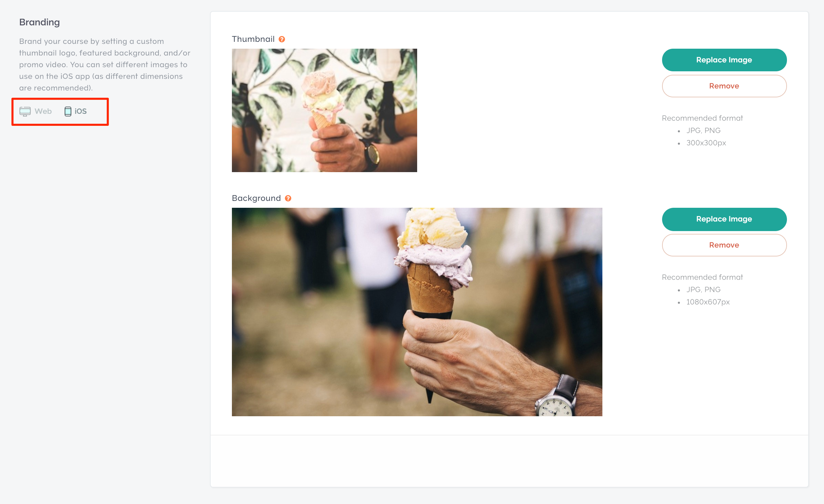824x504 pixels.
Task: Click the Background section label
Action: [x=256, y=198]
